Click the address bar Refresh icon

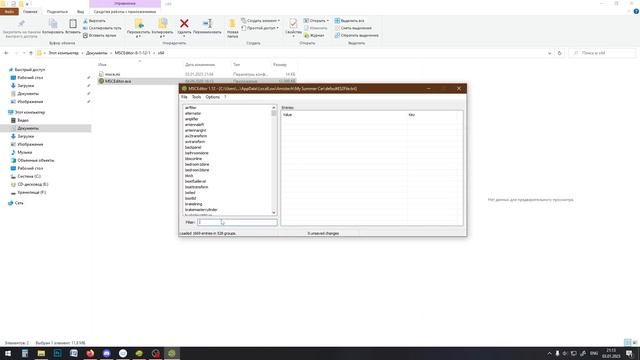(560, 53)
